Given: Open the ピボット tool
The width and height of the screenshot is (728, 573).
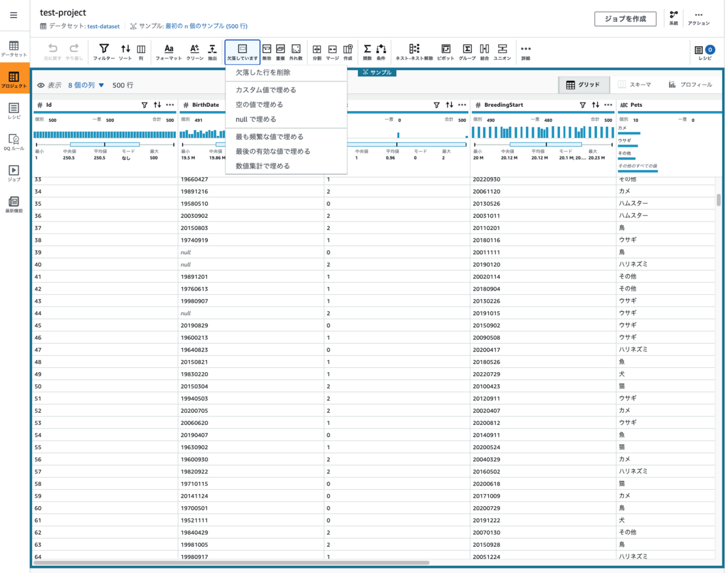Looking at the screenshot, I should point(446,52).
